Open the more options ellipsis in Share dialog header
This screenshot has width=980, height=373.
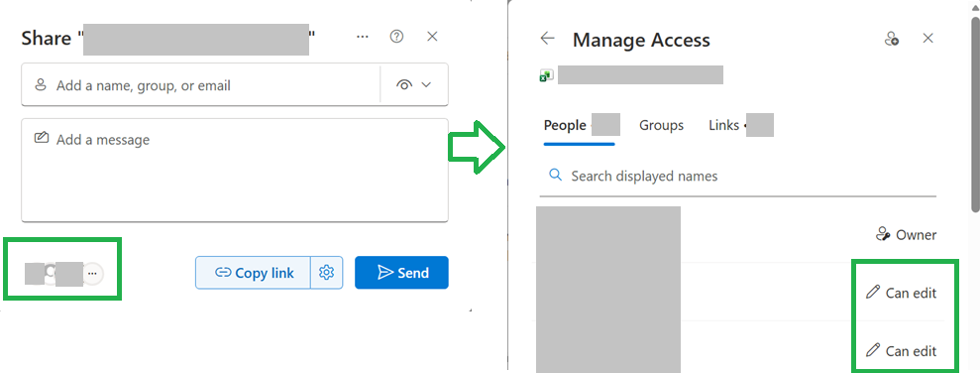coord(363,37)
